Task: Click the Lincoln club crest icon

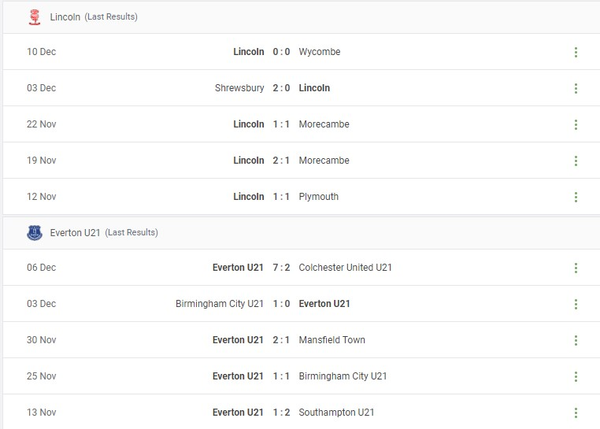Action: pyautogui.click(x=34, y=17)
